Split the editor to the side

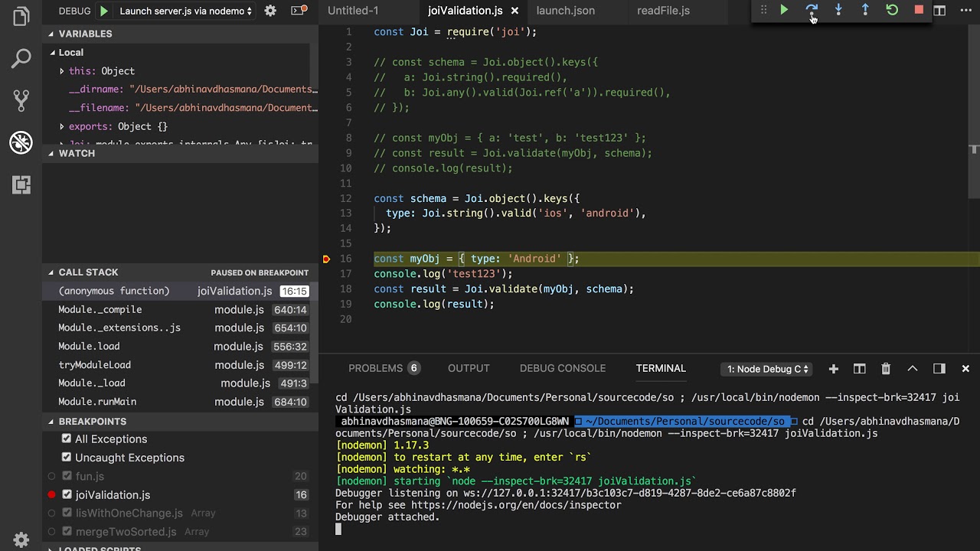(939, 11)
